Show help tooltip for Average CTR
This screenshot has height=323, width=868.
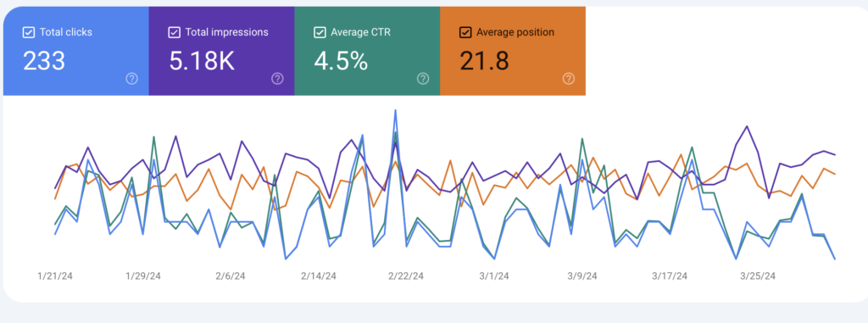[x=423, y=79]
